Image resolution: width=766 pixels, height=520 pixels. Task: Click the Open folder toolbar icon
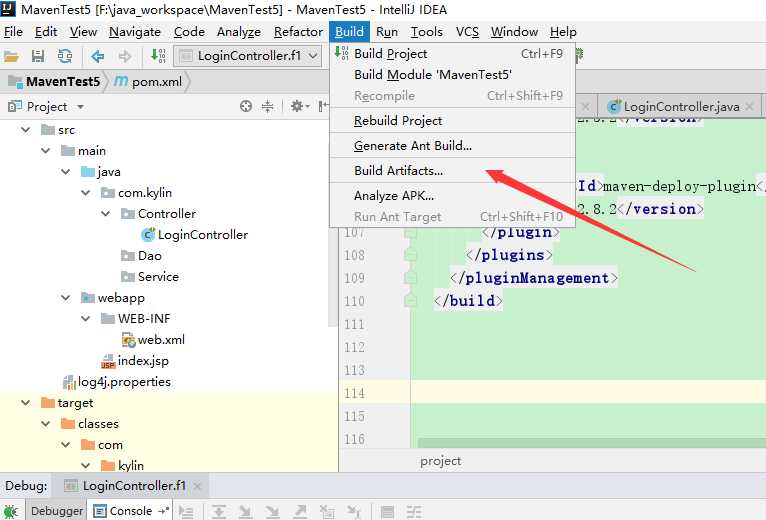point(11,56)
